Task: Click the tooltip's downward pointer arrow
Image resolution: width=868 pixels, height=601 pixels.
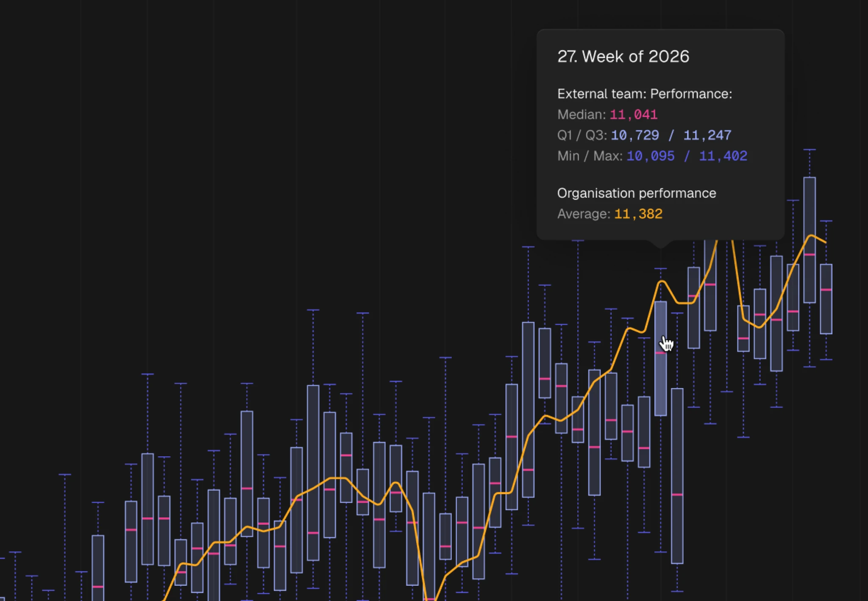Action: (x=660, y=244)
